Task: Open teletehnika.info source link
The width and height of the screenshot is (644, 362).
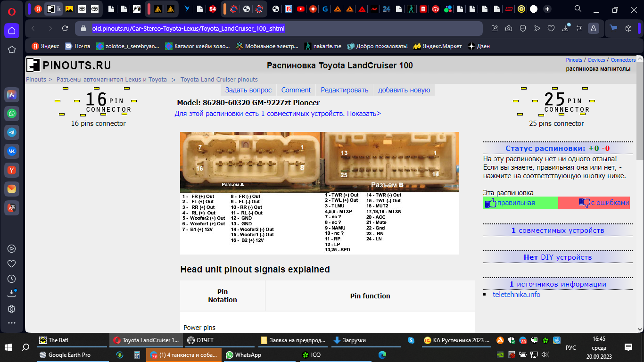Action: pos(516,295)
